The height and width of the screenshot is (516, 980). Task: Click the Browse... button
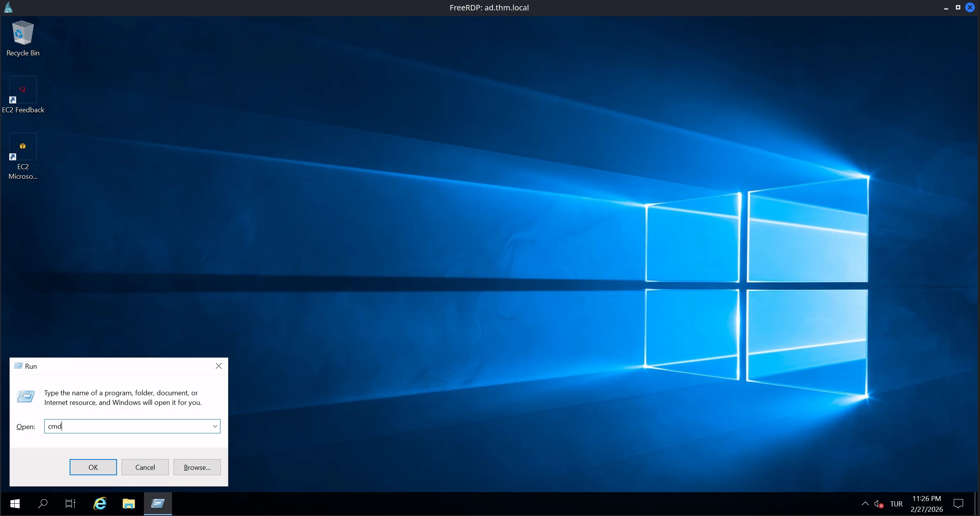pyautogui.click(x=197, y=467)
